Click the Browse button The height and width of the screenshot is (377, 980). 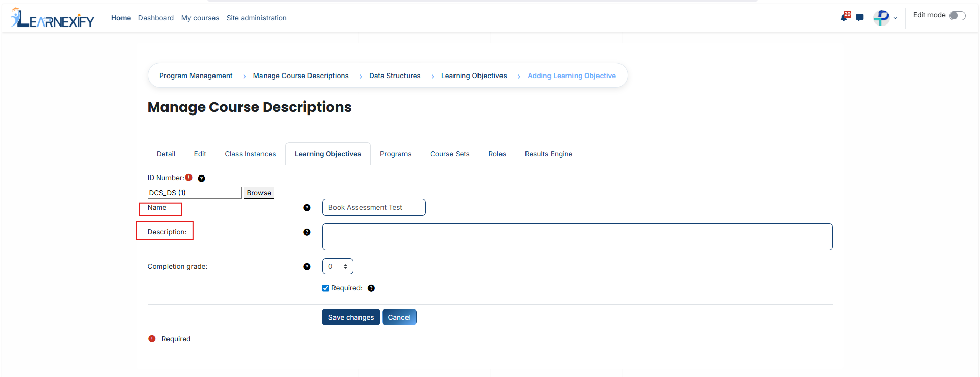point(259,193)
